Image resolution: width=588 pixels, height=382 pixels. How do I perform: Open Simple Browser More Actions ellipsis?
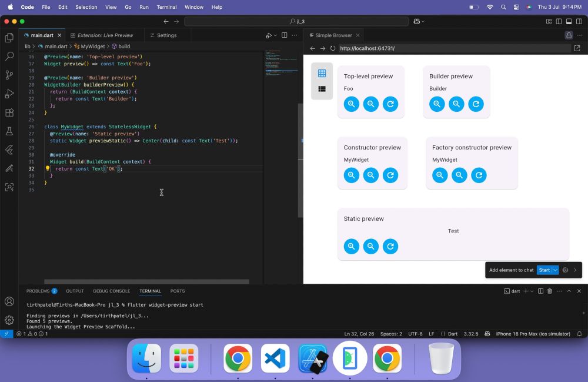coord(579,35)
